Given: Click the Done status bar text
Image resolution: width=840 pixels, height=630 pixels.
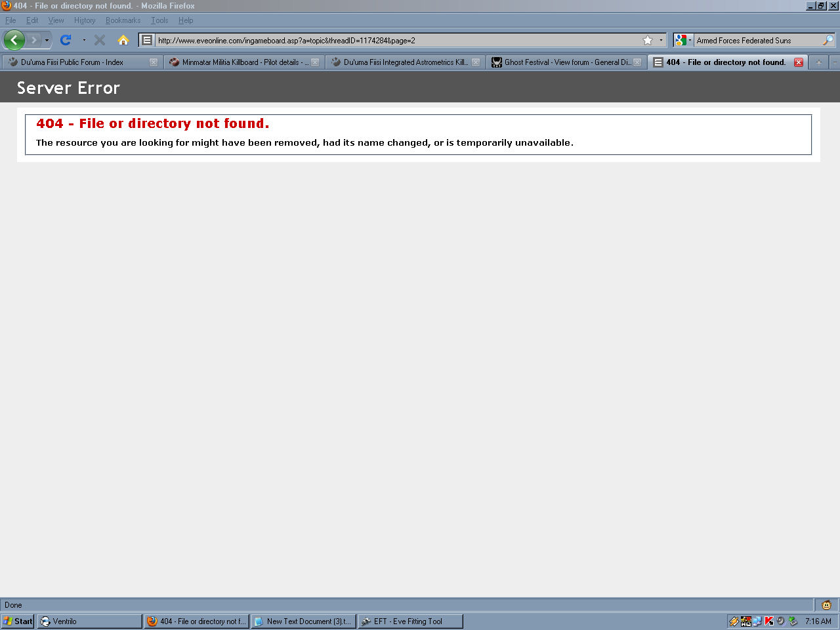Looking at the screenshot, I should click(x=13, y=605).
